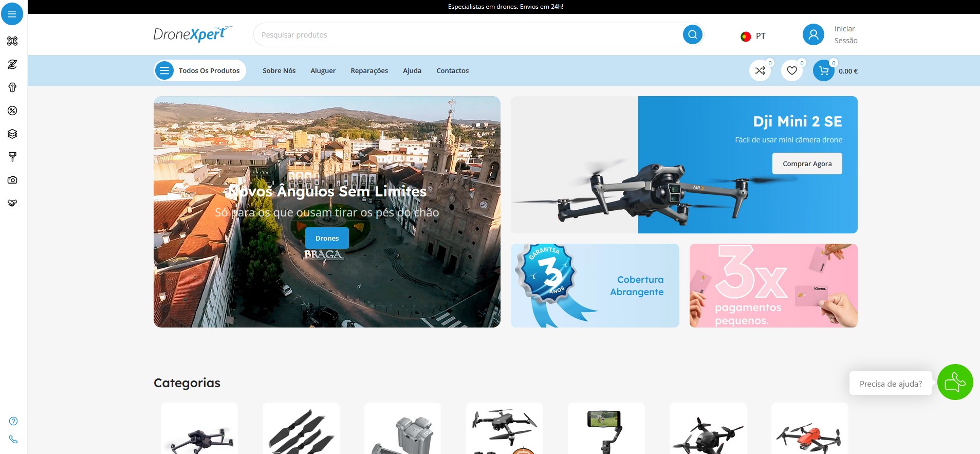
Task: Click the Comprar Agora button
Action: [x=807, y=164]
